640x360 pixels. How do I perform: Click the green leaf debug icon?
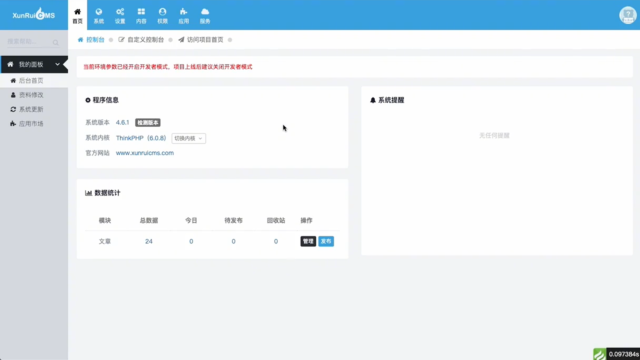click(x=600, y=354)
